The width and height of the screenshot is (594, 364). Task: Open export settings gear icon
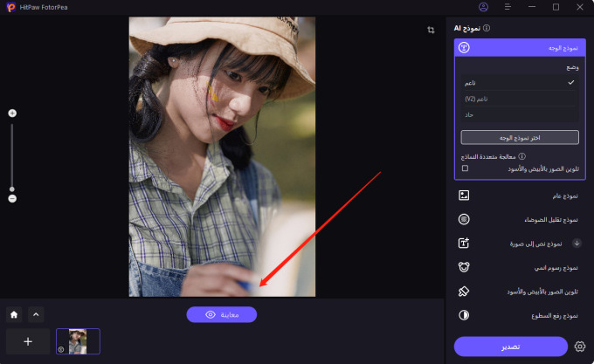pos(579,347)
